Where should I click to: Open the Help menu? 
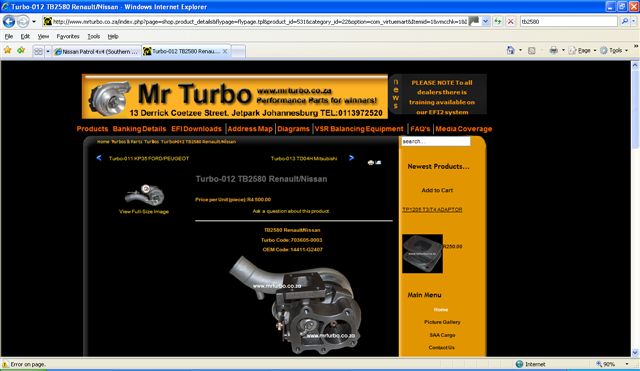[x=113, y=36]
